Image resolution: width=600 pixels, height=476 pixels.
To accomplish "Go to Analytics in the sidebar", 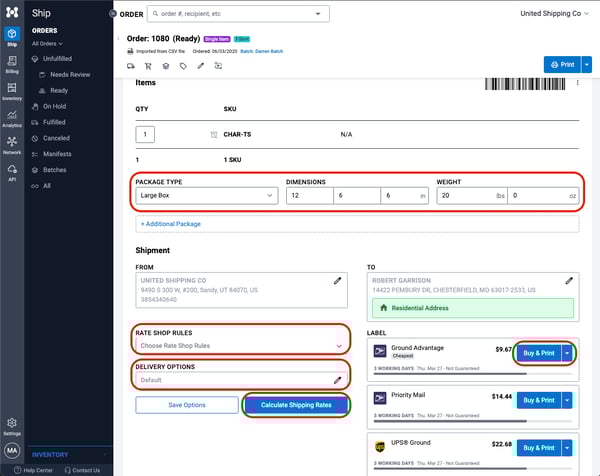I will (12, 117).
